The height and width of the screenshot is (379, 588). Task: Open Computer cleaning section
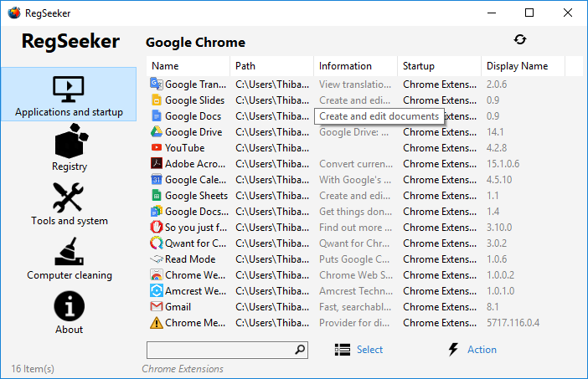[x=69, y=259]
